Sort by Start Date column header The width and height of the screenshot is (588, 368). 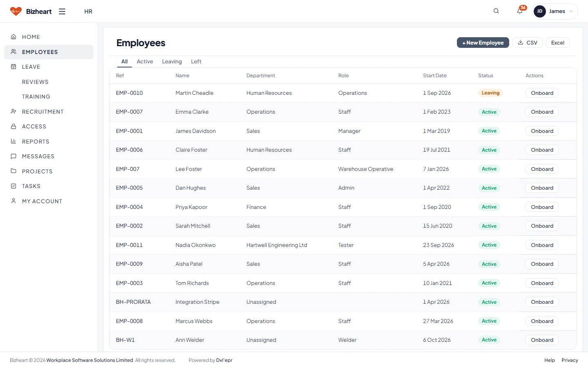[x=435, y=76]
